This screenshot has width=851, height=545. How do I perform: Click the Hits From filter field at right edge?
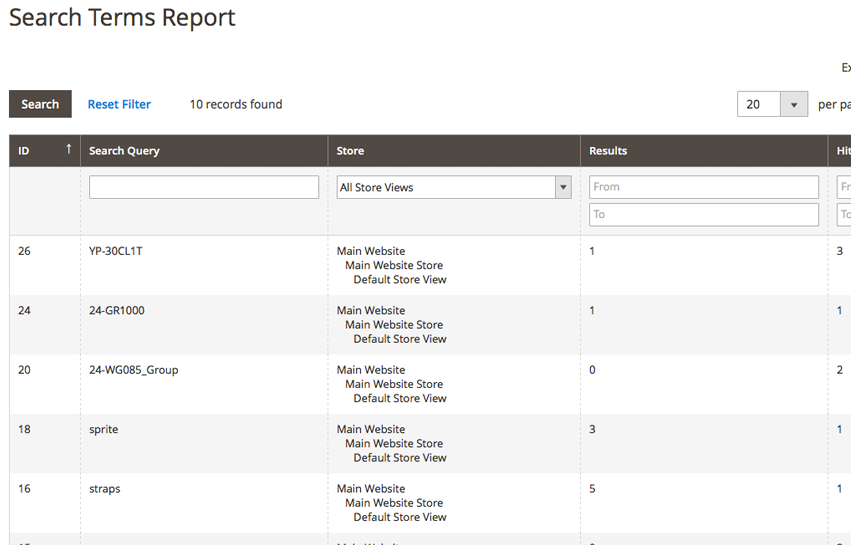(844, 187)
